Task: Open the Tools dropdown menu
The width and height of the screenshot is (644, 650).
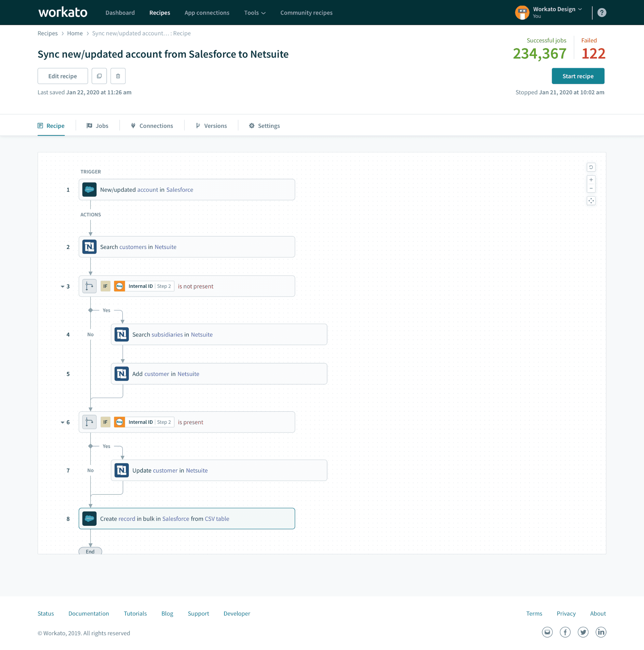Action: 255,13
